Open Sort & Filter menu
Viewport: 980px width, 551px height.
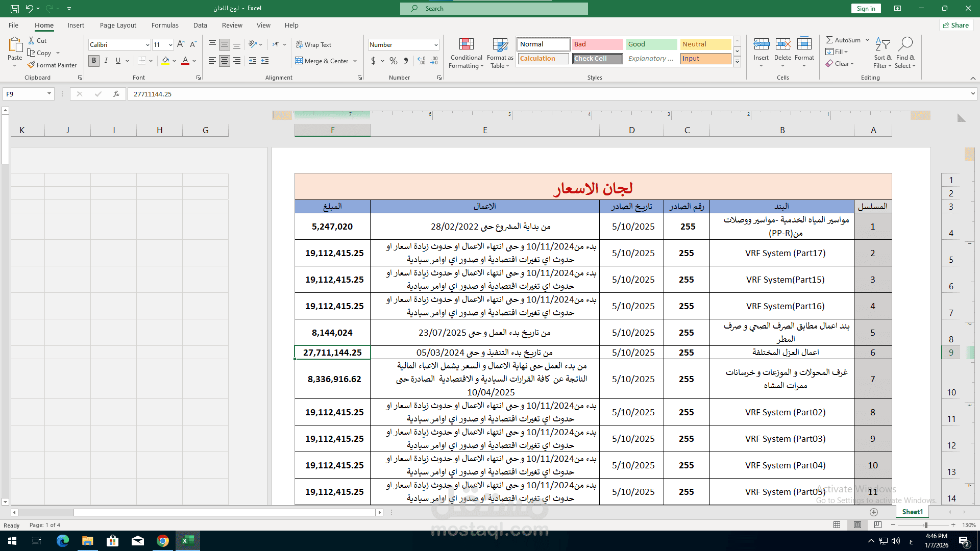tap(883, 53)
